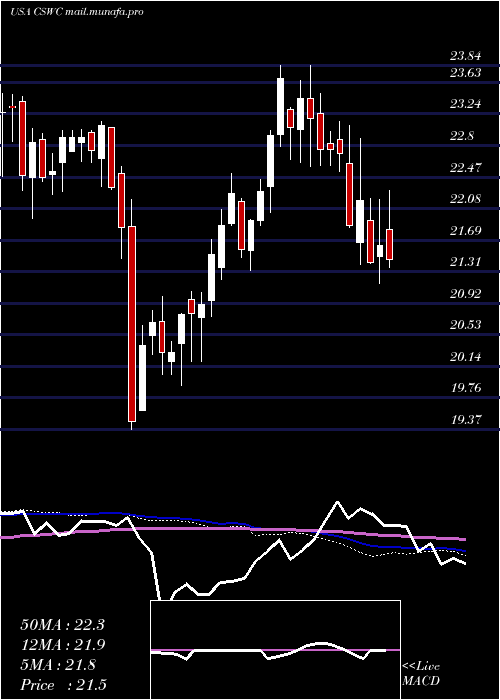Image resolution: width=500 pixels, height=700 pixels.
Task: Click the 22.8 price level label
Action: pyautogui.click(x=462, y=136)
